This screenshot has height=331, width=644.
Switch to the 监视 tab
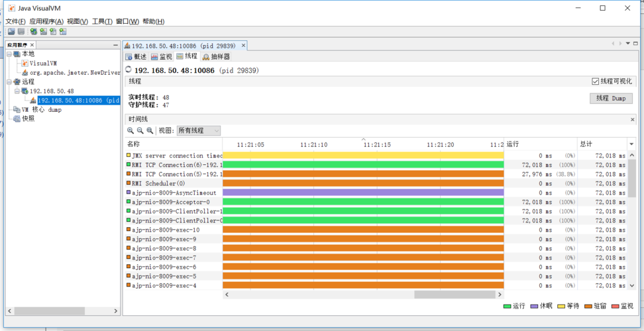(x=162, y=57)
